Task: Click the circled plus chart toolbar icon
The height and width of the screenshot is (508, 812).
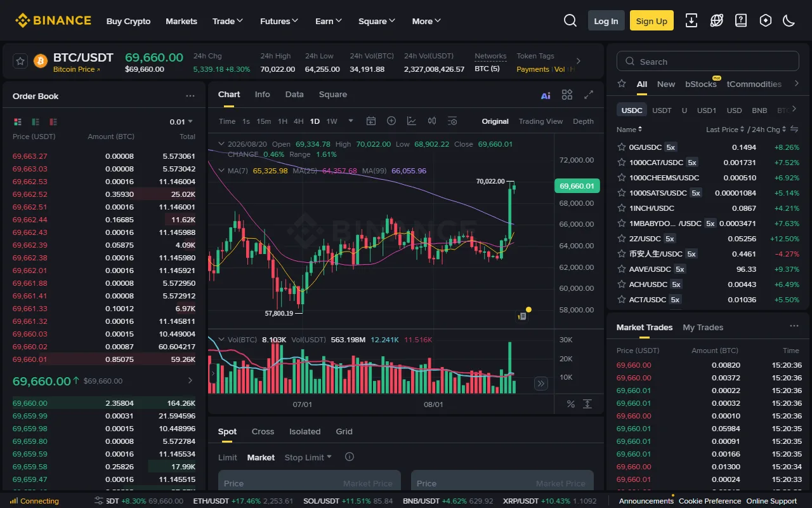Action: pyautogui.click(x=391, y=121)
